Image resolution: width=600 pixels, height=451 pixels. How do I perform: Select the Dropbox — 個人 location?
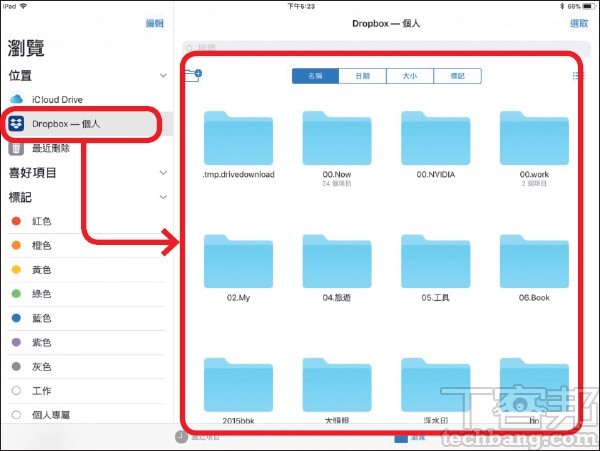click(x=86, y=124)
